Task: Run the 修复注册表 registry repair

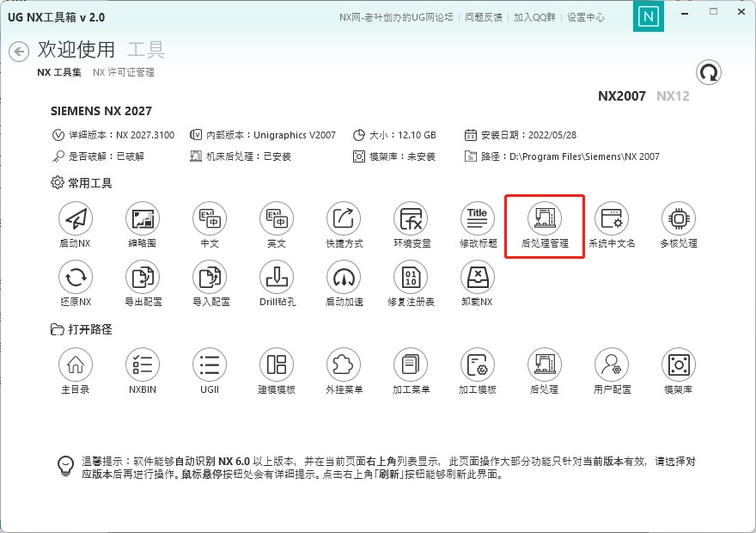Action: (411, 278)
